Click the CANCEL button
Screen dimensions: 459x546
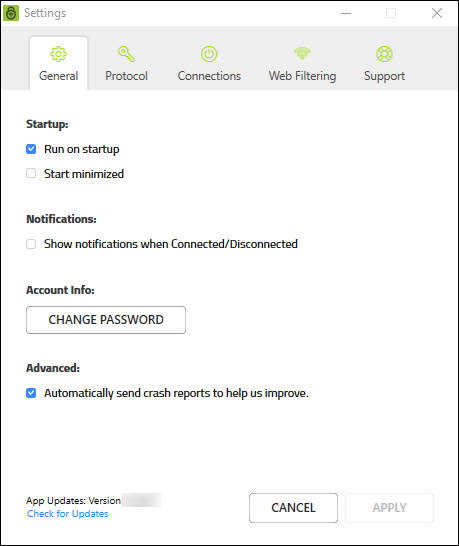293,508
